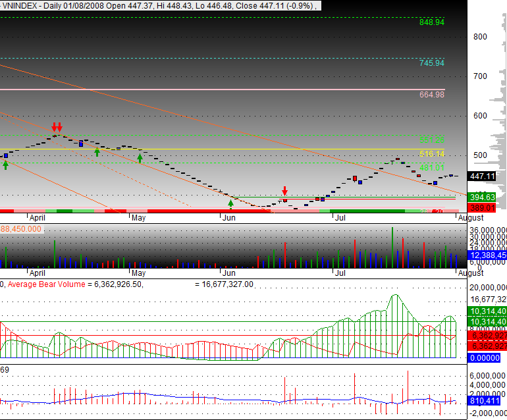507x420 pixels.
Task: Select the blue square marker in late July
Action: pyautogui.click(x=435, y=183)
